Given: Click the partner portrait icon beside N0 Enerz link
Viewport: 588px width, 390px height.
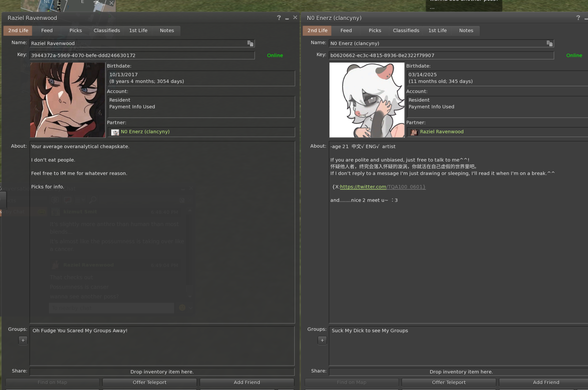Looking at the screenshot, I should click(414, 132).
